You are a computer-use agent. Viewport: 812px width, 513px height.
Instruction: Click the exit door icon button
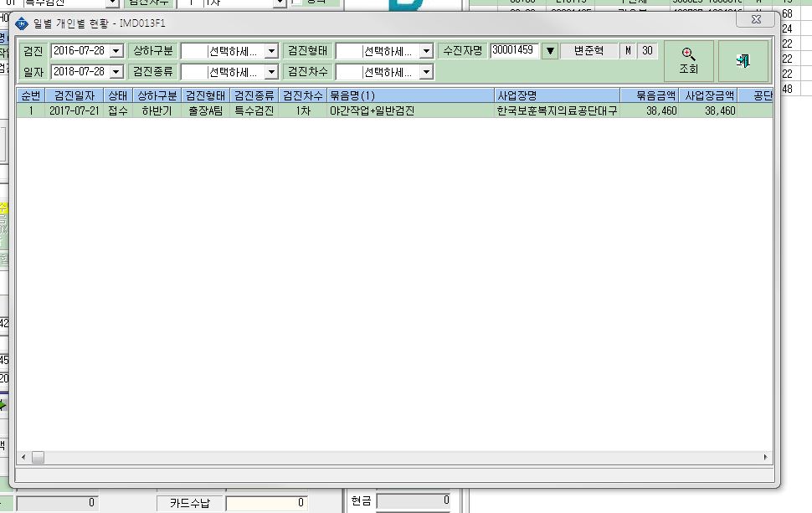[743, 61]
